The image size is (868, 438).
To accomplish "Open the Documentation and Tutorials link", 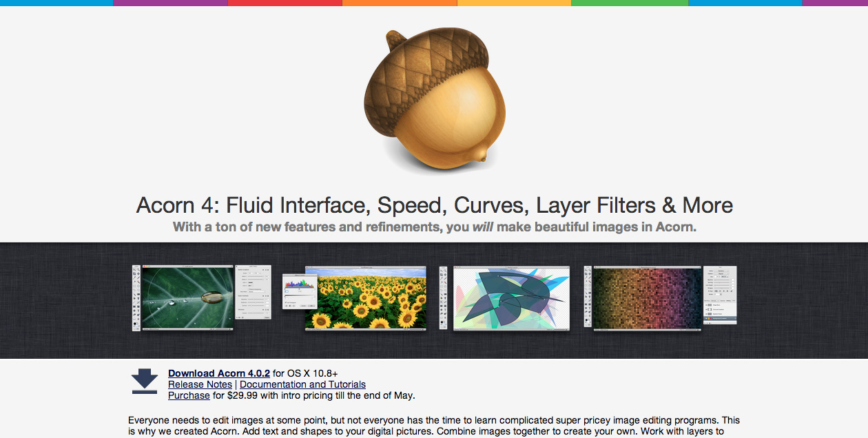I will tap(302, 384).
